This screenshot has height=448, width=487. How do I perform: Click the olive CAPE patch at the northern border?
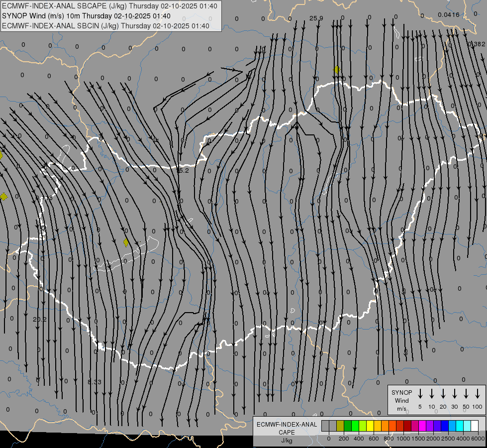(337, 70)
